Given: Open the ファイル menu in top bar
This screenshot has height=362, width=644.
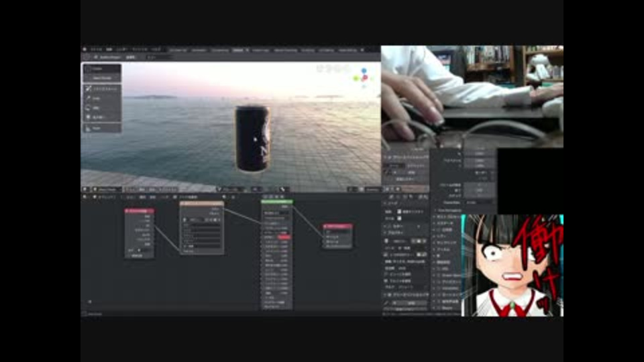Looking at the screenshot, I should pyautogui.click(x=97, y=50).
